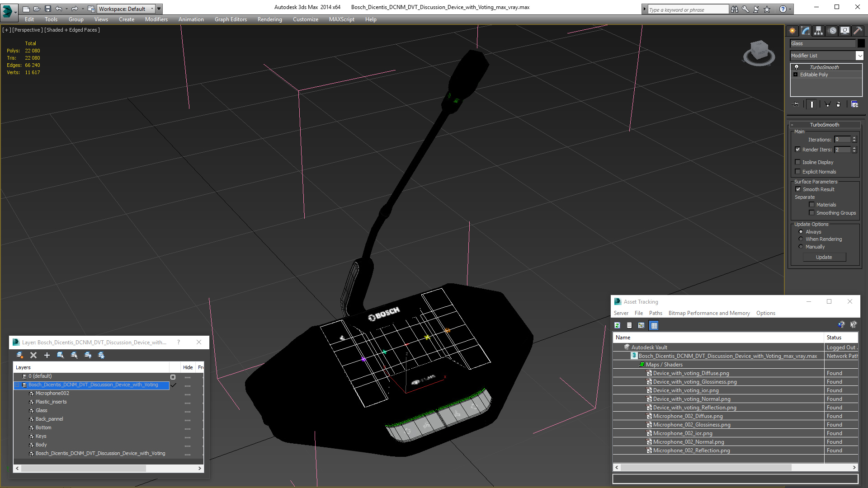
Task: Open Configure Modifier Sets icon
Action: 854,104
